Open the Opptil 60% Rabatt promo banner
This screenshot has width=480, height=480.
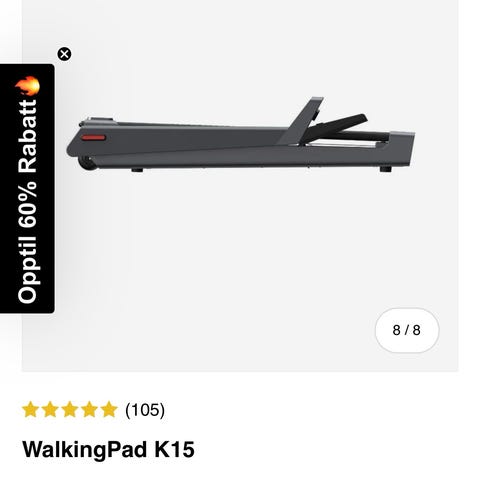pyautogui.click(x=27, y=188)
